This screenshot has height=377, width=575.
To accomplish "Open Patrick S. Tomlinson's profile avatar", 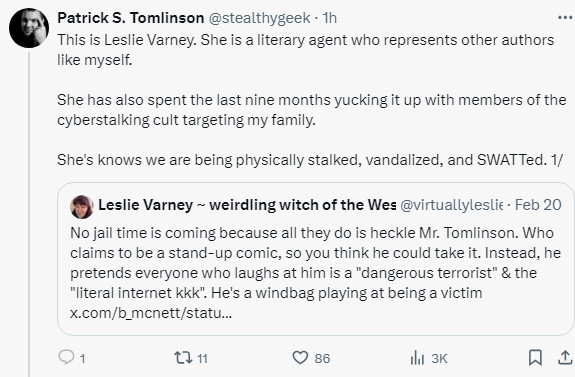I will tap(29, 28).
